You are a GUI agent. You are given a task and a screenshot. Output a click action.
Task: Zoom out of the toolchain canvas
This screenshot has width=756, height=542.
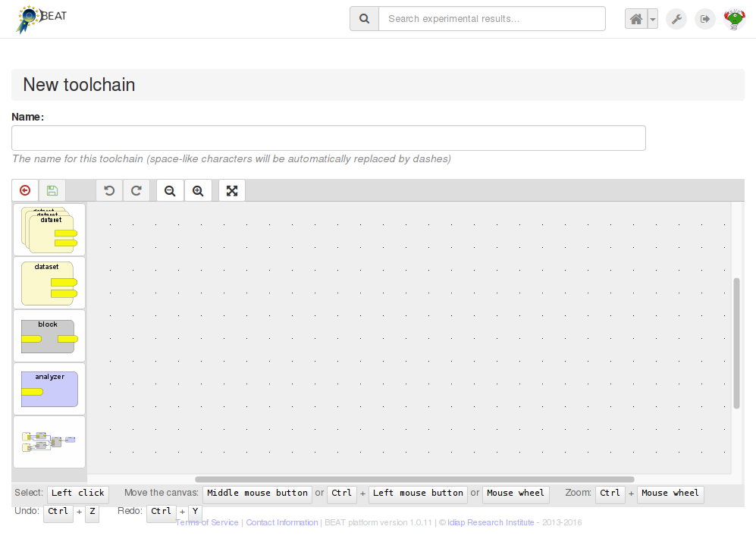click(170, 190)
